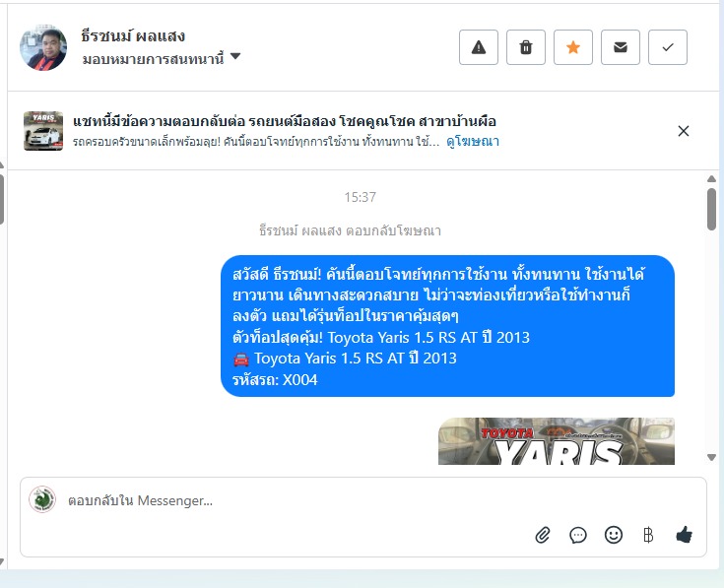Screen dimensions: 724x588
Task: Attach a file with paperclip icon
Action: 543,535
